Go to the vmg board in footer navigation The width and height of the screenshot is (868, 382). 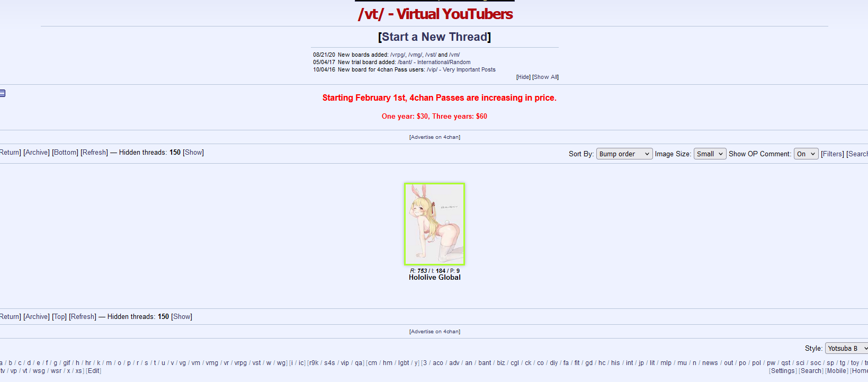[x=212, y=363]
